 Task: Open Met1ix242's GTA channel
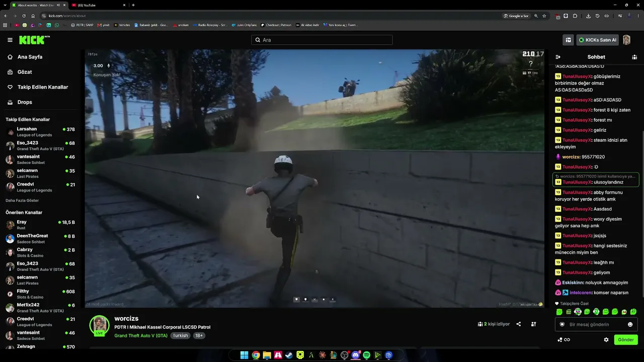(x=40, y=308)
